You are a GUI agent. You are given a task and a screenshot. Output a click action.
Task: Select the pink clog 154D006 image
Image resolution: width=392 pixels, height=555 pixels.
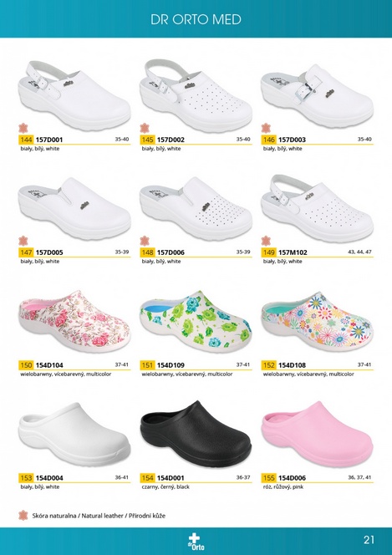tap(317, 434)
